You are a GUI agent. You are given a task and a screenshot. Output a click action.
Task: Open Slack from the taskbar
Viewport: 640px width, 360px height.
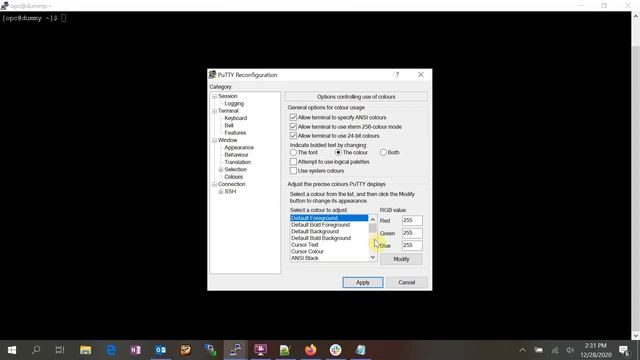click(x=336, y=350)
